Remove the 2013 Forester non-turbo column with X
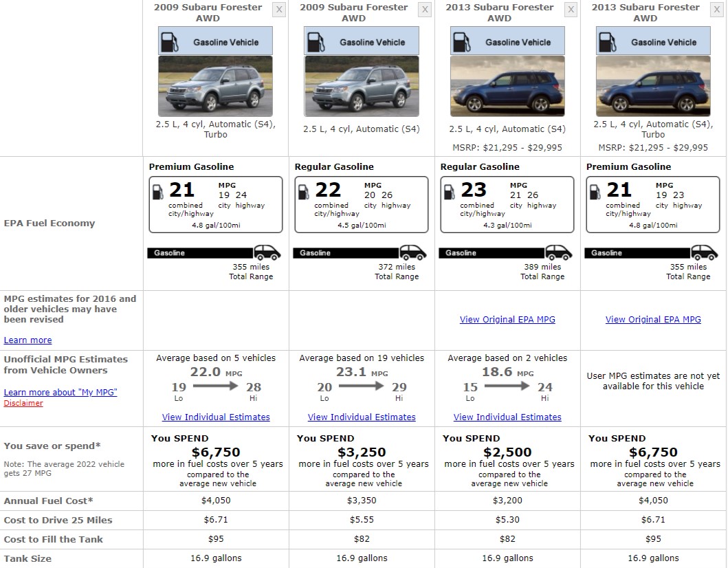 (571, 10)
